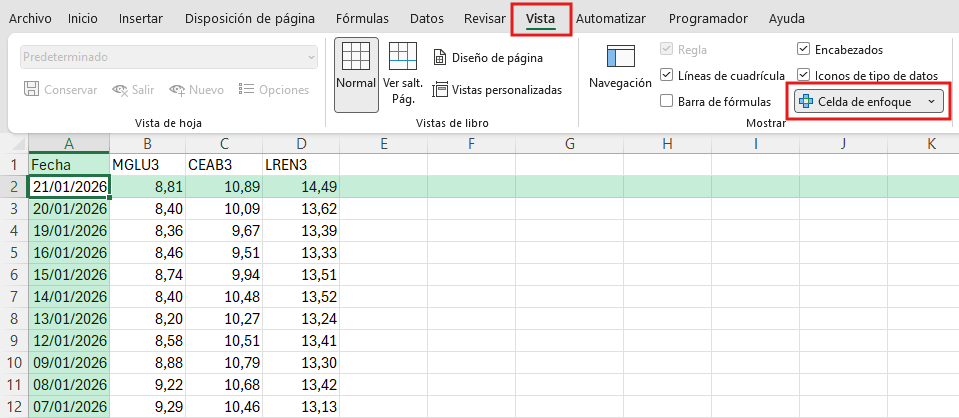Select the cell with date 07/01/2026
959x418 pixels.
[x=69, y=406]
